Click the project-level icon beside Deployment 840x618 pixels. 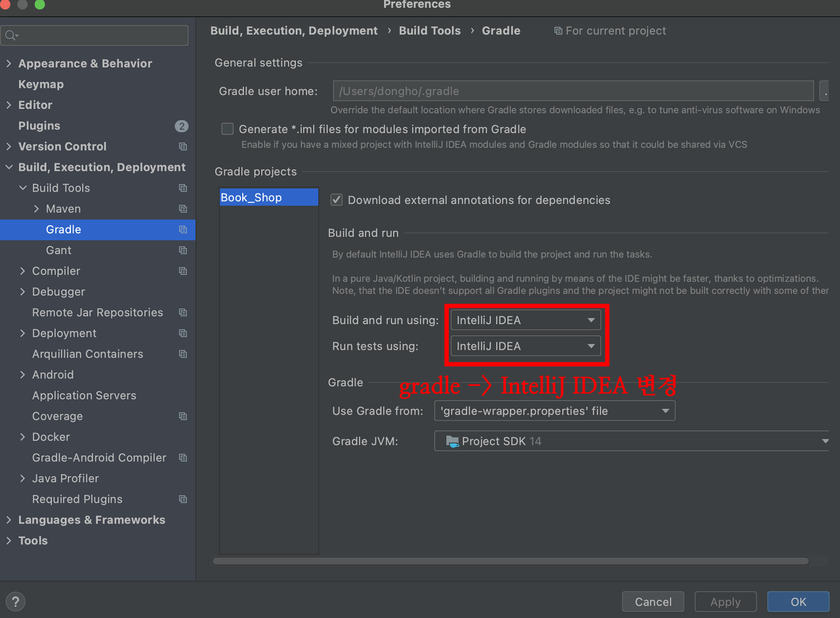click(x=183, y=334)
